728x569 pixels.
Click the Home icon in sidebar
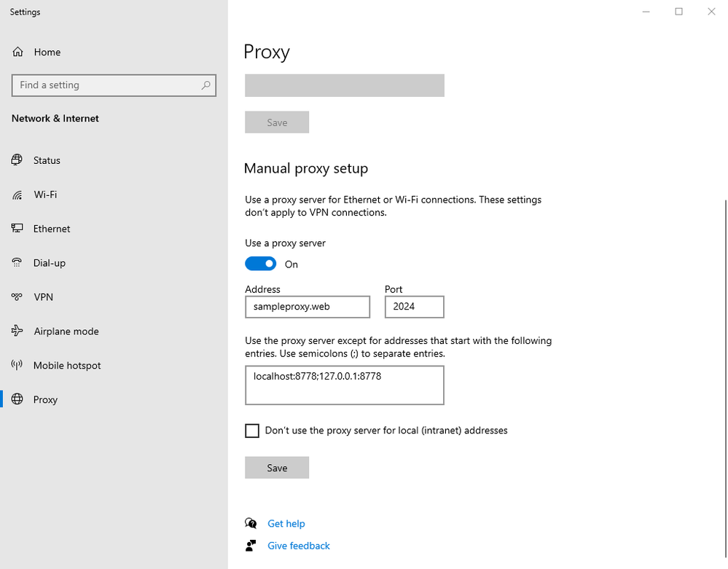pyautogui.click(x=18, y=52)
